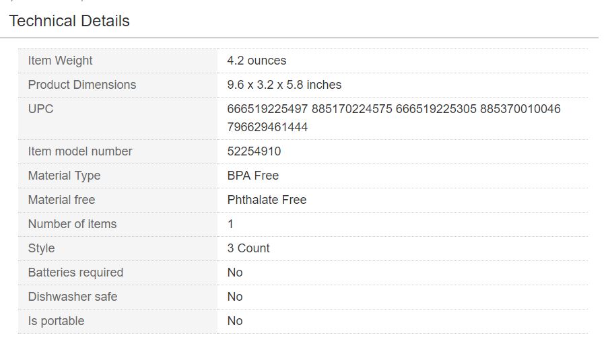Click the UPC code 666519225497

[x=267, y=109]
